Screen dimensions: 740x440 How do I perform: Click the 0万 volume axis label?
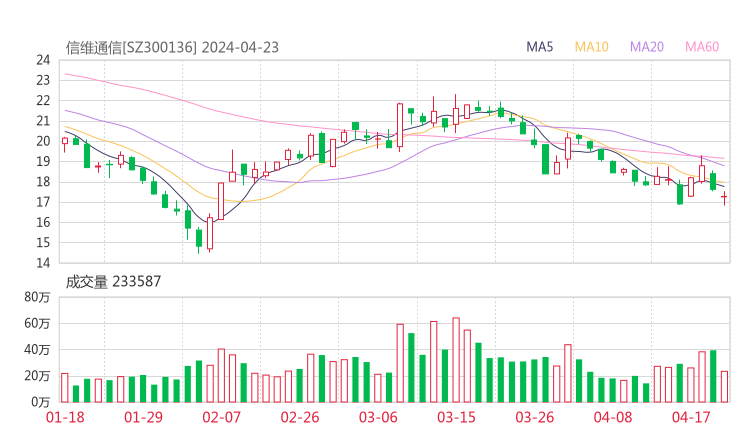tap(41, 402)
